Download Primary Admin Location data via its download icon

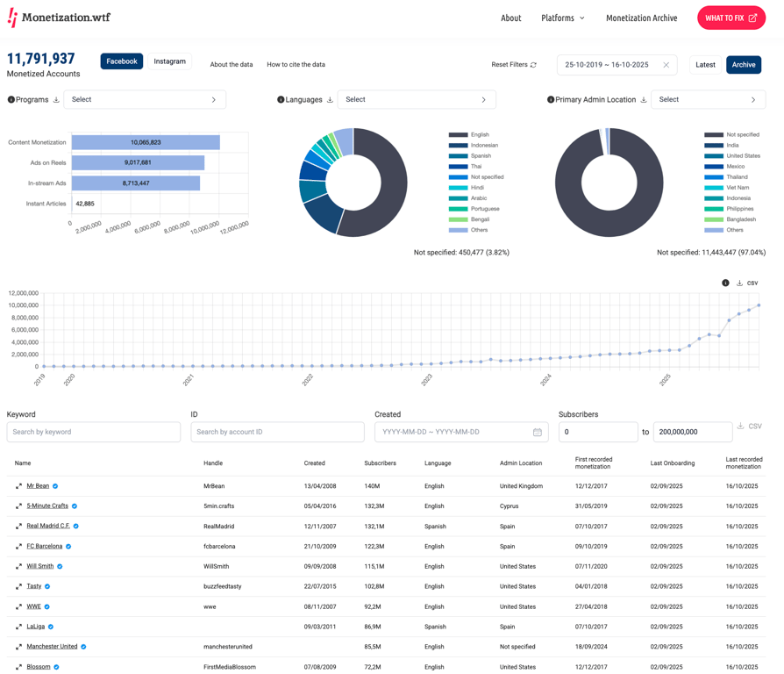tap(644, 99)
